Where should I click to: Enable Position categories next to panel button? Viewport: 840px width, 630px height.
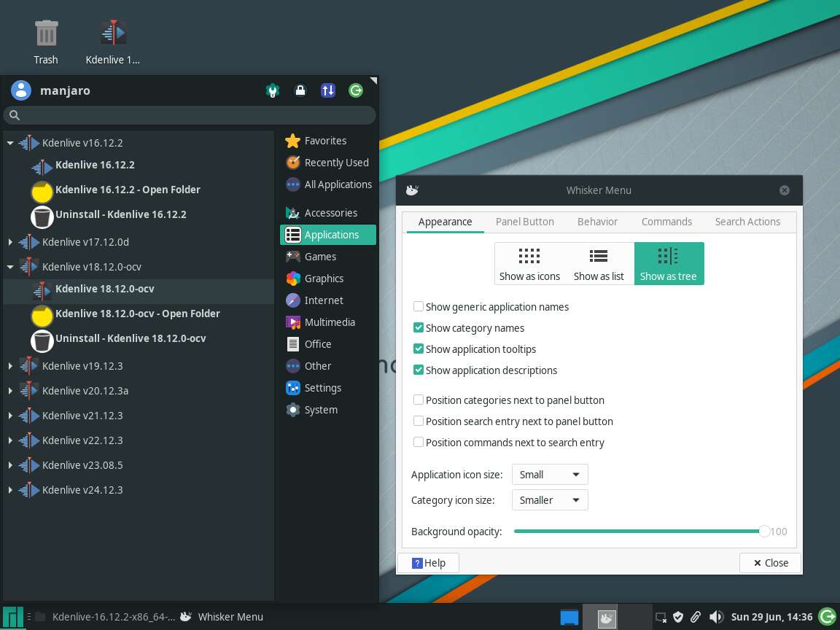419,400
